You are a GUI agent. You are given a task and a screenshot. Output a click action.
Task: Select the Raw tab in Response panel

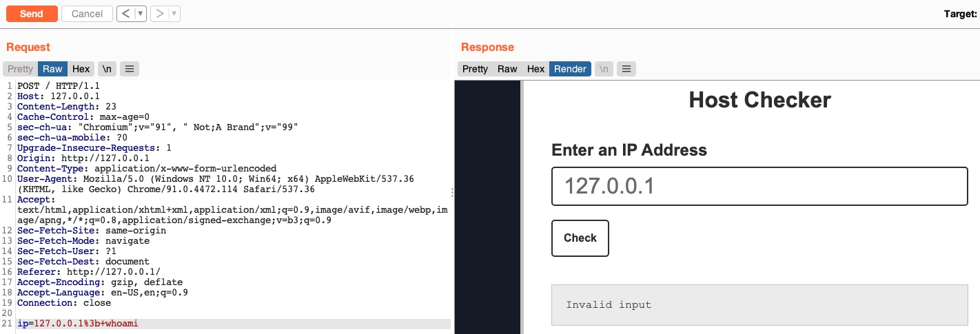point(507,69)
